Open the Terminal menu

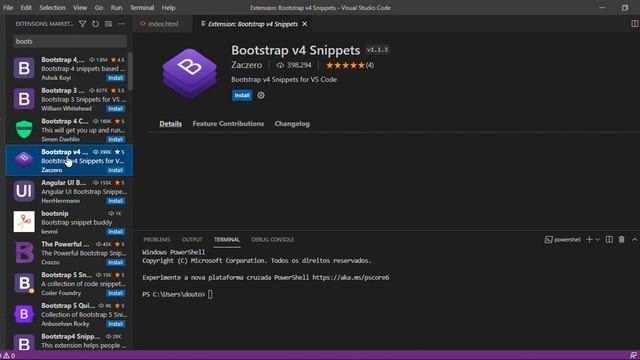coord(142,8)
